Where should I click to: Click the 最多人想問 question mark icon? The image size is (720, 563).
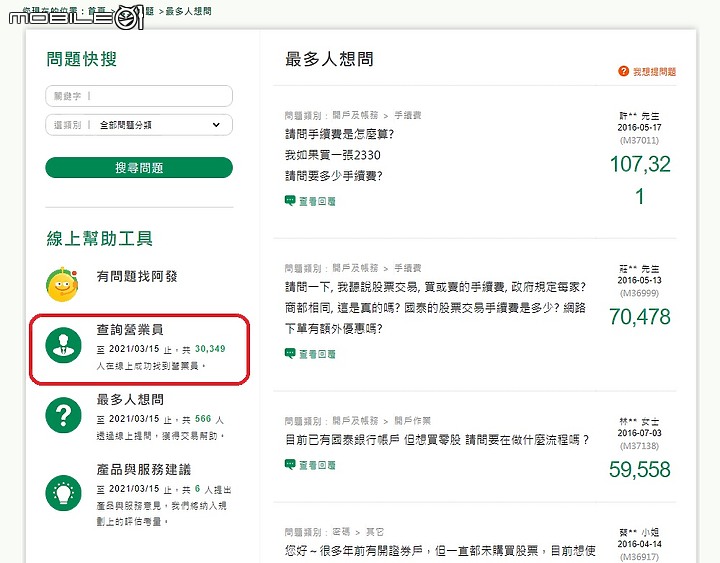click(x=63, y=415)
